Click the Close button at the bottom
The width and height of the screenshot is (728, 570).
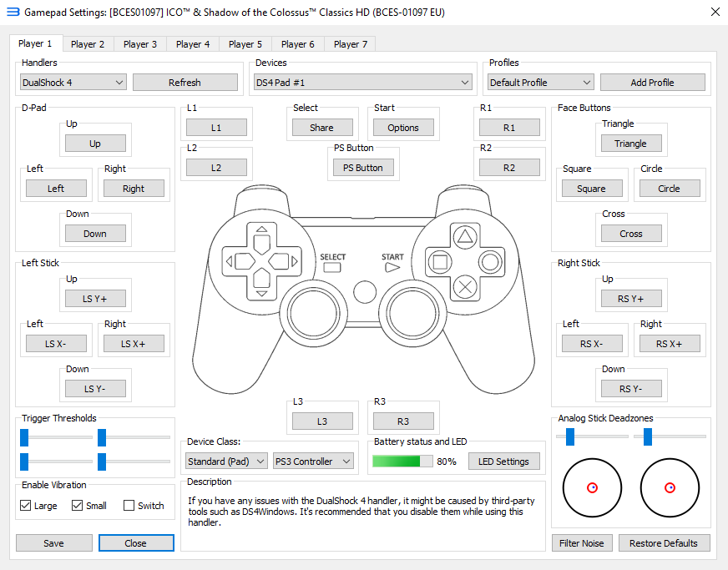click(x=136, y=543)
